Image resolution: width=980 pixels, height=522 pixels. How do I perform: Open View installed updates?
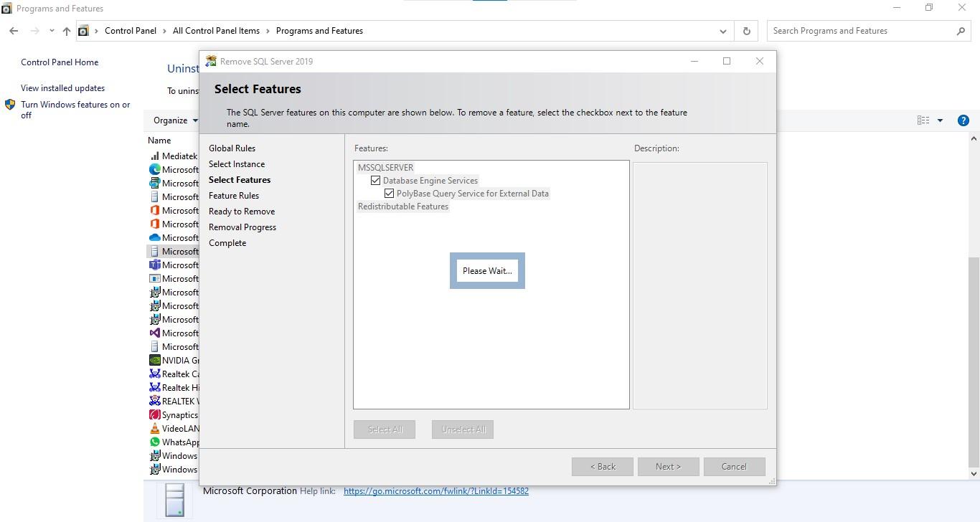tap(62, 88)
